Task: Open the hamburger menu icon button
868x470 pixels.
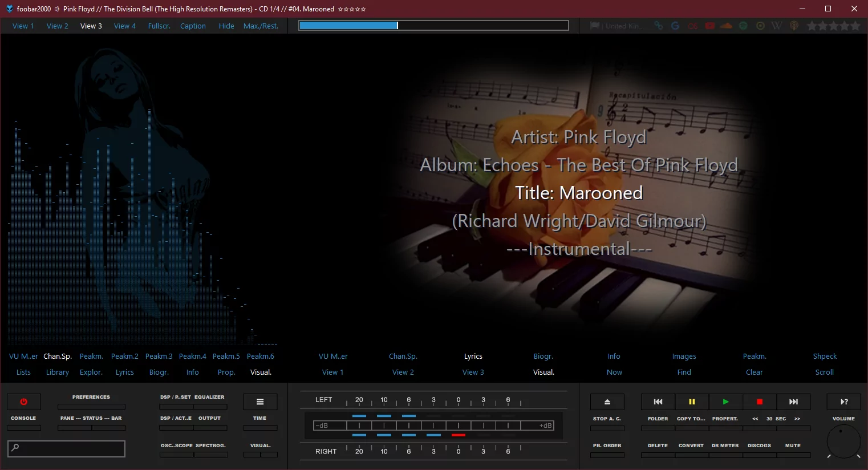Action: tap(260, 402)
